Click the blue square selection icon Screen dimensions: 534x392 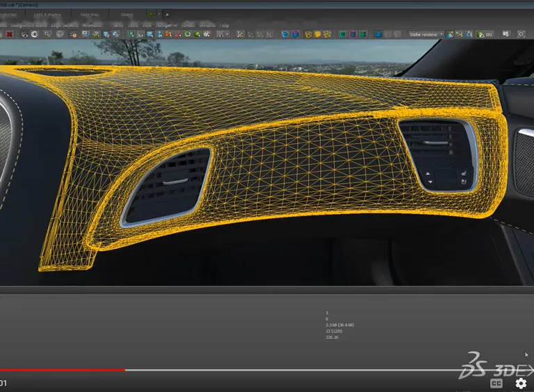pyautogui.click(x=150, y=34)
